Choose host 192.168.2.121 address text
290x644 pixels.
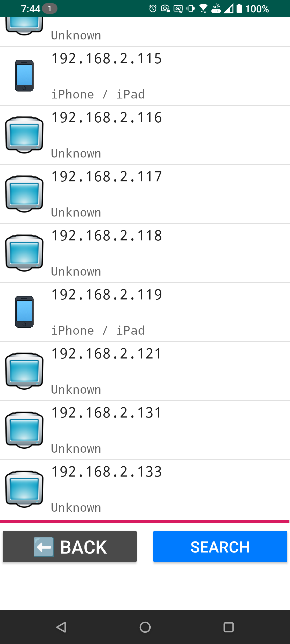[x=106, y=354]
